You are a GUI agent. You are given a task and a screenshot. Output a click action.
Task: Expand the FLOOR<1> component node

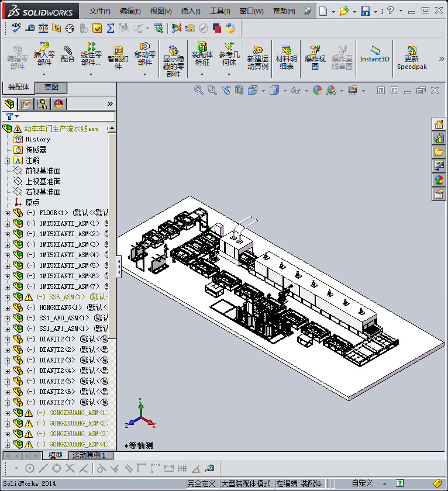(7, 213)
